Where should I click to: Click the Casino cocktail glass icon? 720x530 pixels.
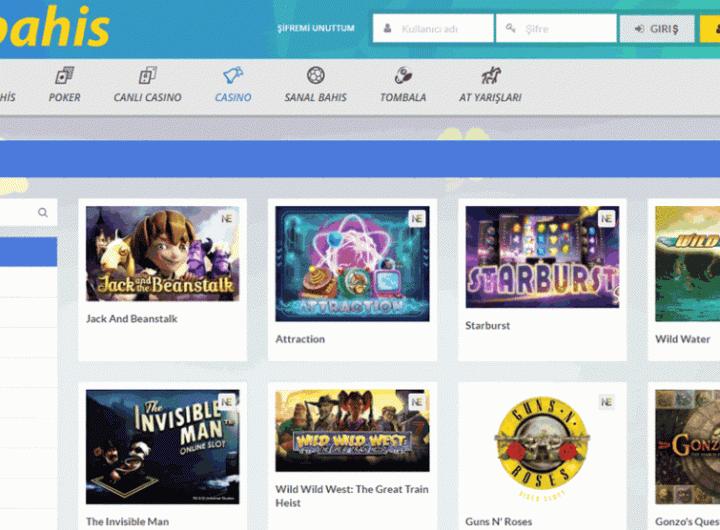point(233,75)
